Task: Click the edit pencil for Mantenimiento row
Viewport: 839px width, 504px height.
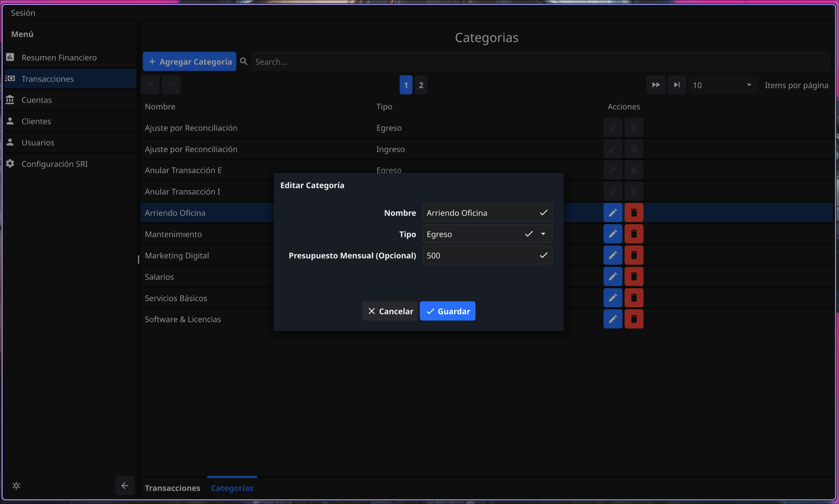Action: [612, 234]
